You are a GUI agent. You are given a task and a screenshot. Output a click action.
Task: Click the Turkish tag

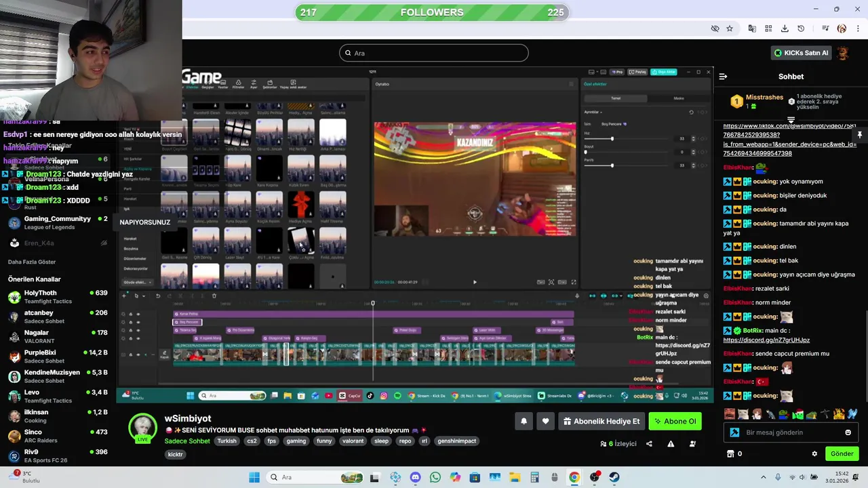point(227,441)
